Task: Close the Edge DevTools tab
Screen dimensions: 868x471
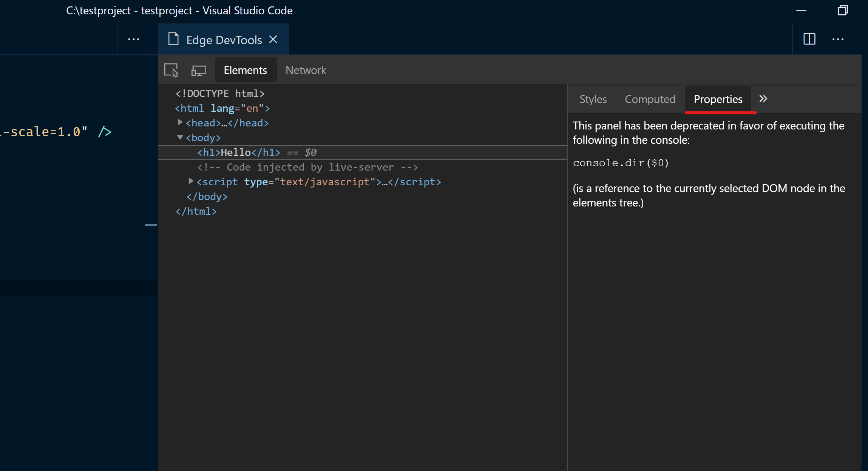Action: tap(273, 40)
